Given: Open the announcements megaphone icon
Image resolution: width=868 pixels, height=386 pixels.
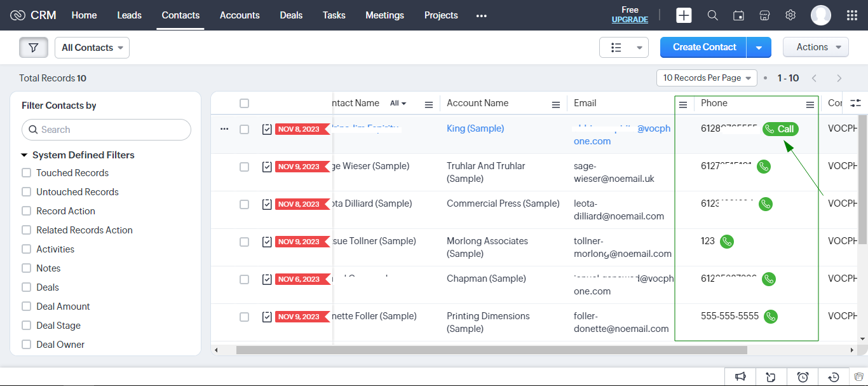Looking at the screenshot, I should [740, 376].
